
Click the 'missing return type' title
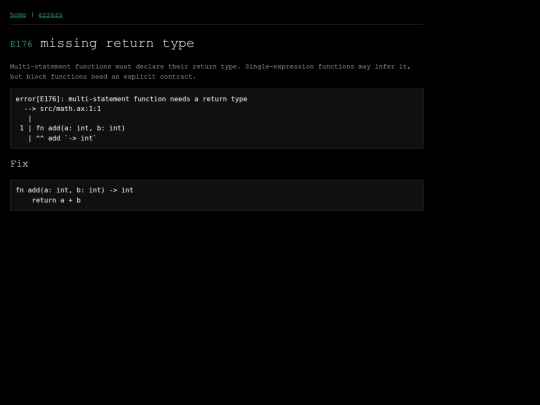(x=117, y=43)
